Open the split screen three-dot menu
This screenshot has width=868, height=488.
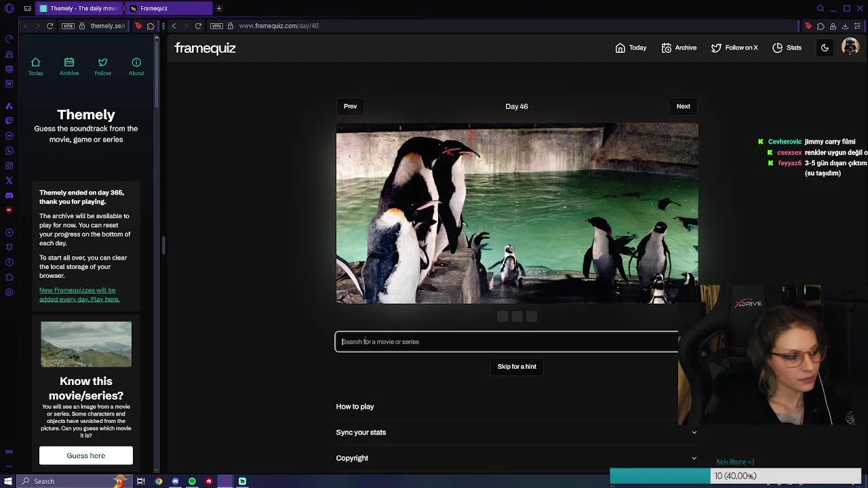(163, 26)
